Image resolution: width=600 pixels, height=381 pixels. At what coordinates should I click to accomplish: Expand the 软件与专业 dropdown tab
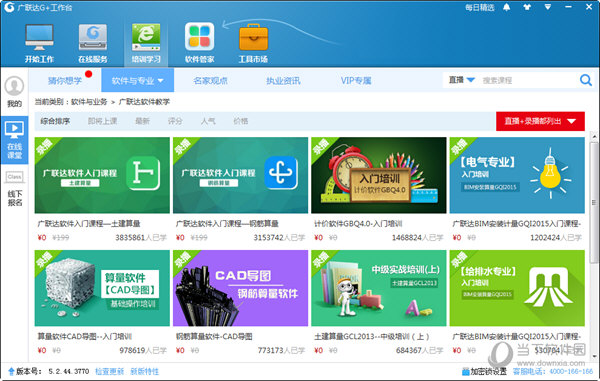tap(137, 80)
